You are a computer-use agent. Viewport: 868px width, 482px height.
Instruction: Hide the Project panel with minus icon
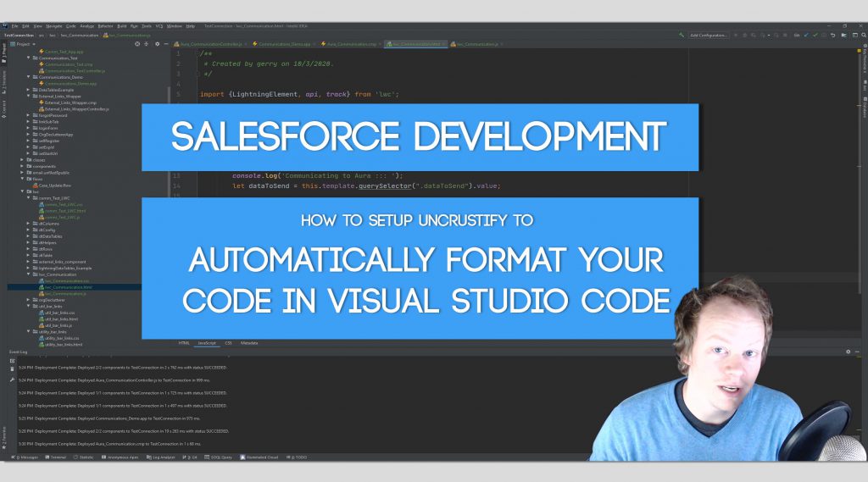point(165,44)
